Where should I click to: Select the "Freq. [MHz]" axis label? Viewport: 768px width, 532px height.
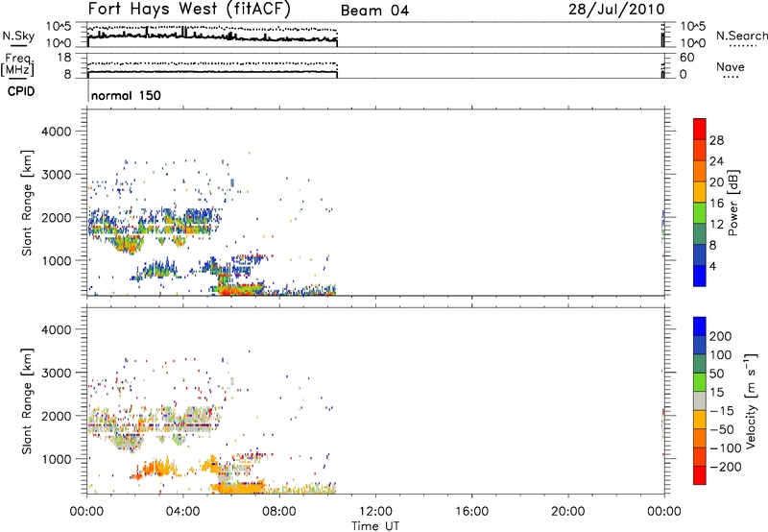17,64
